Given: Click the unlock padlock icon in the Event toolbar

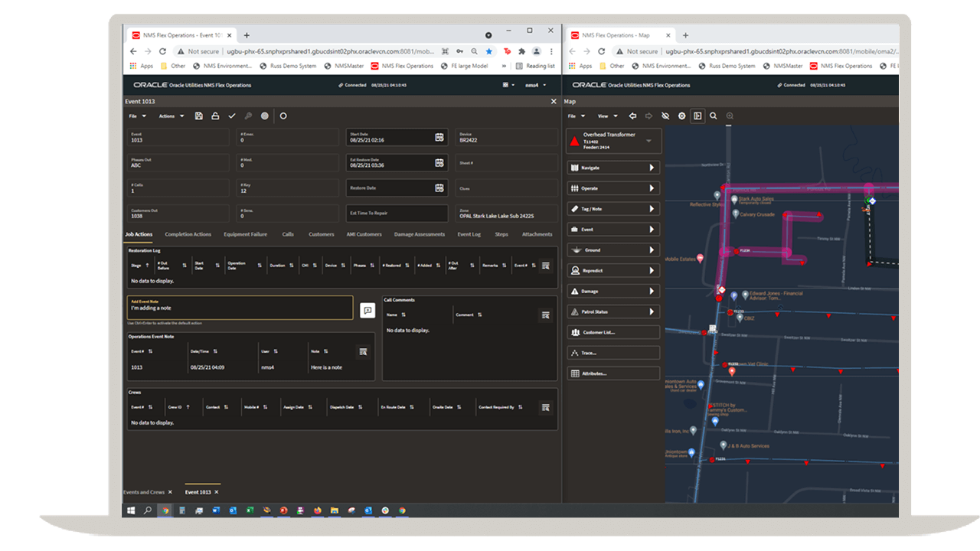Looking at the screenshot, I should 215,116.
